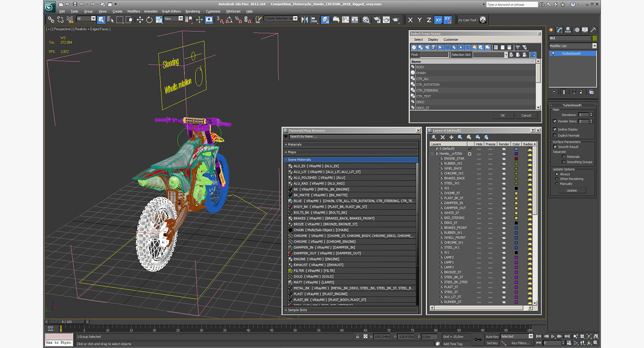This screenshot has width=644, height=348.
Task: Click the Set Key button
Action: pyautogui.click(x=492, y=343)
